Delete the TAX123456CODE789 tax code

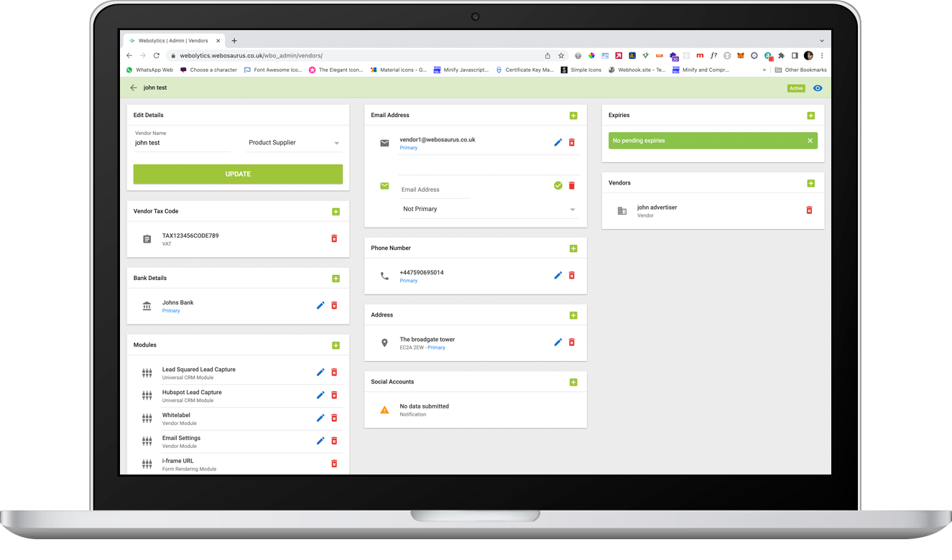[x=333, y=238]
